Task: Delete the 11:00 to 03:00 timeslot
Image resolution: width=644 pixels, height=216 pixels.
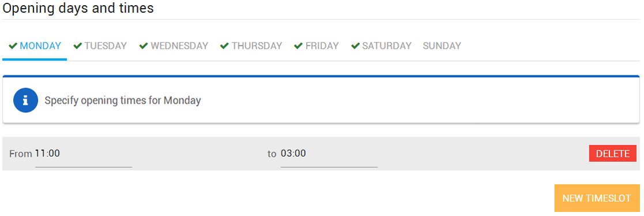Action: tap(613, 154)
